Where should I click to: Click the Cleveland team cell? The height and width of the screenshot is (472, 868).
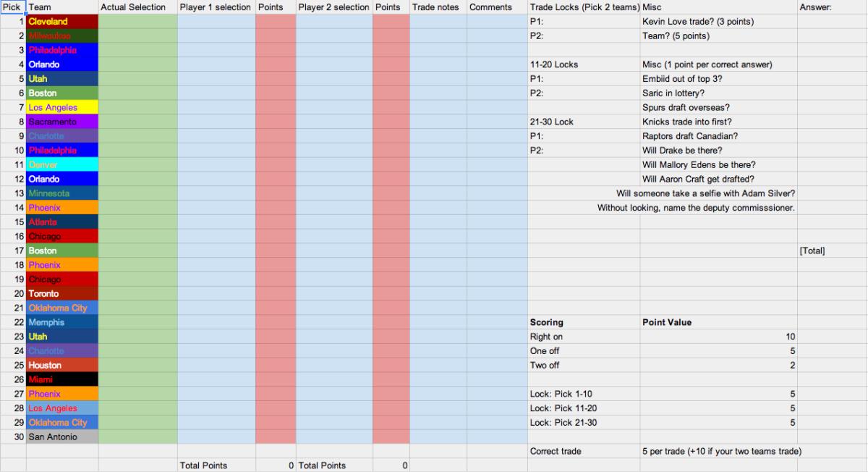click(x=61, y=22)
